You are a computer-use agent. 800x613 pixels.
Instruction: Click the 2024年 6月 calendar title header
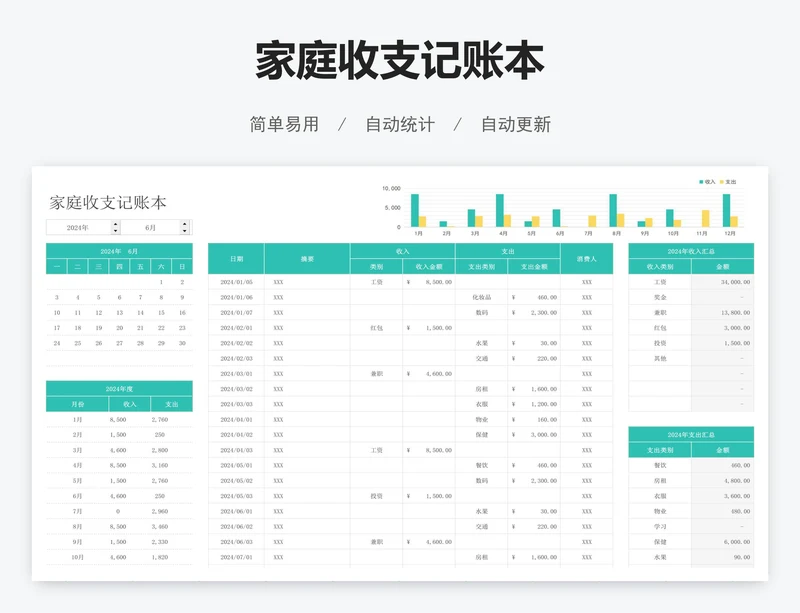119,251
